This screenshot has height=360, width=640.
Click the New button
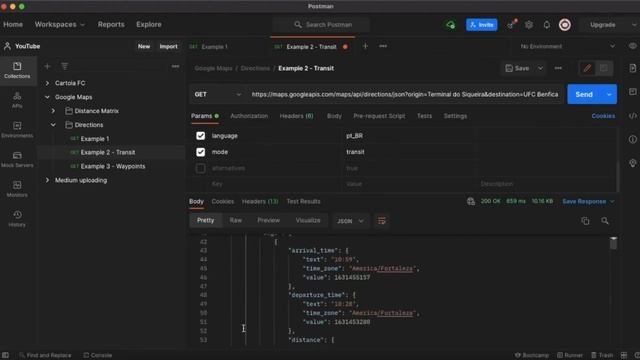click(144, 47)
